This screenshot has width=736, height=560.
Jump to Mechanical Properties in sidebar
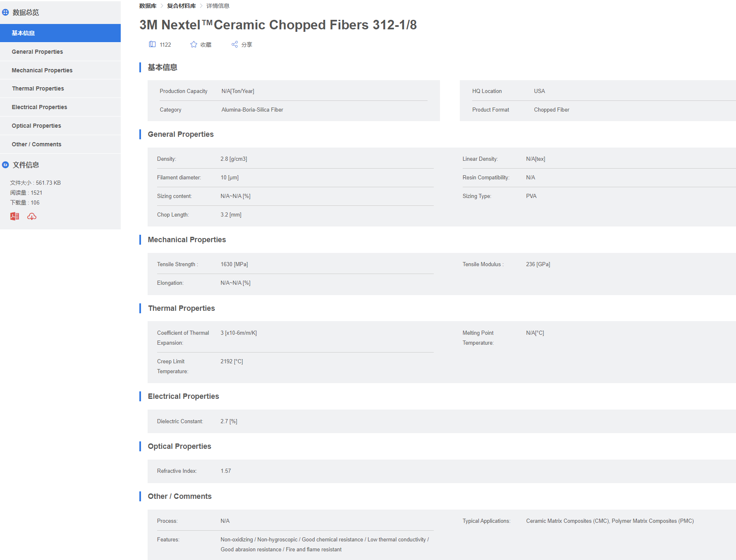(60, 70)
